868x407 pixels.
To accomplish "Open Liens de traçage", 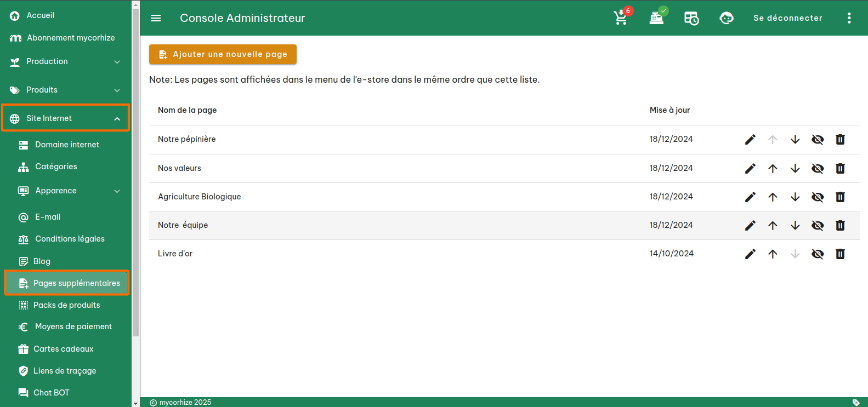I will (x=66, y=371).
